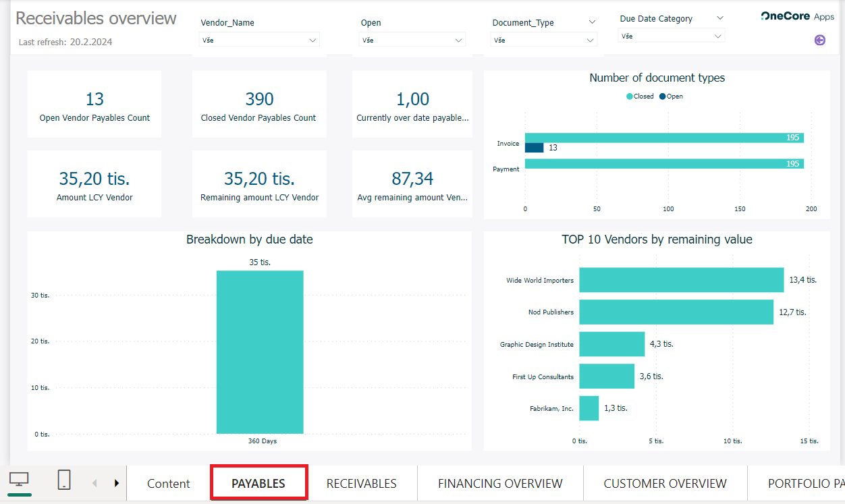This screenshot has width=845, height=504.
Task: Switch to mobile layout view icon
Action: click(x=64, y=480)
